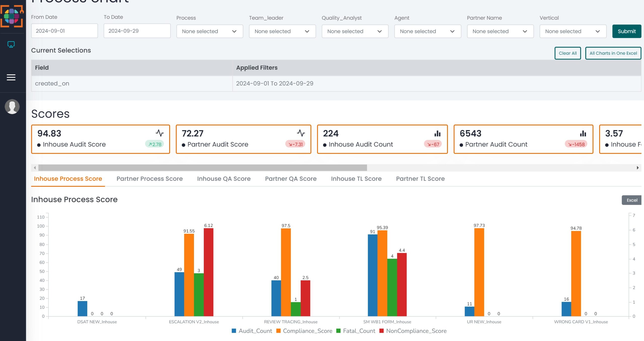
Task: Toggle Audit_Count legend series
Action: pos(252,331)
